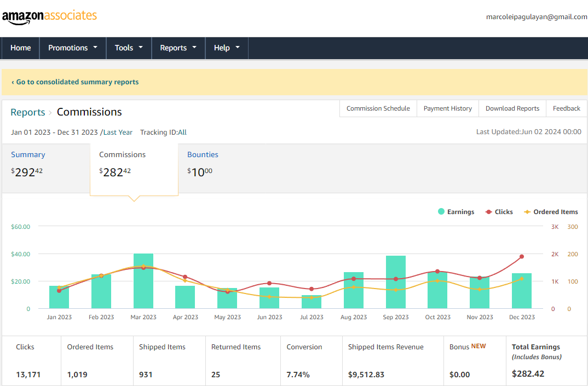Click the Reports breadcrumb link

tap(28, 112)
